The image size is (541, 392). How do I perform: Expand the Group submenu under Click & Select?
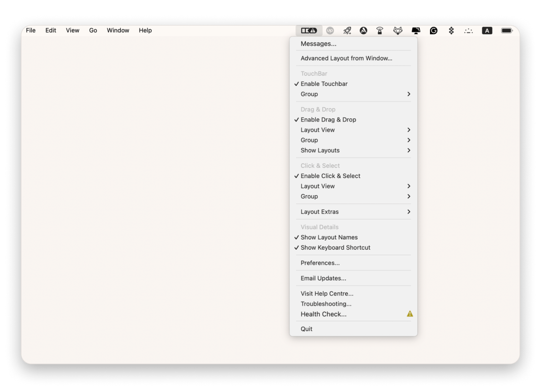(x=309, y=196)
